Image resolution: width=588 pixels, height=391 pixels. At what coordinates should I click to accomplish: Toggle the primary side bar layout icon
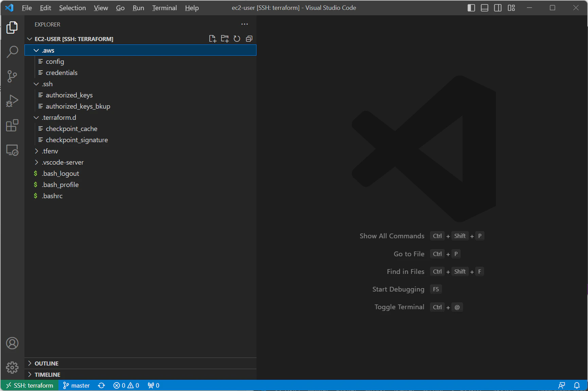(x=471, y=8)
